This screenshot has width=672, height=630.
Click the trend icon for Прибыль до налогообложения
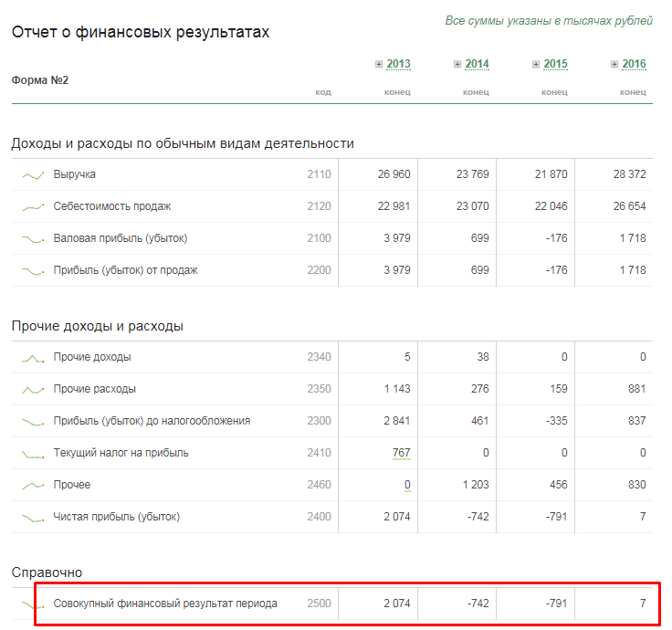coord(33,422)
